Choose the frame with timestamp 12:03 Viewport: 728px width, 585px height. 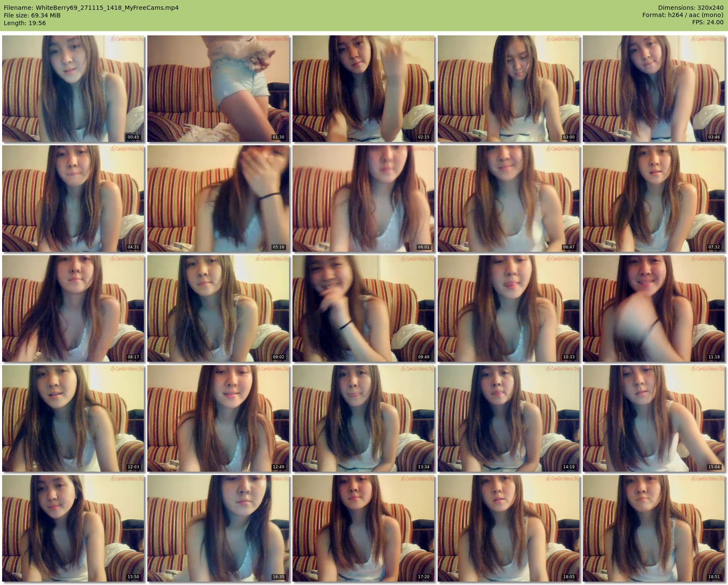(73, 418)
